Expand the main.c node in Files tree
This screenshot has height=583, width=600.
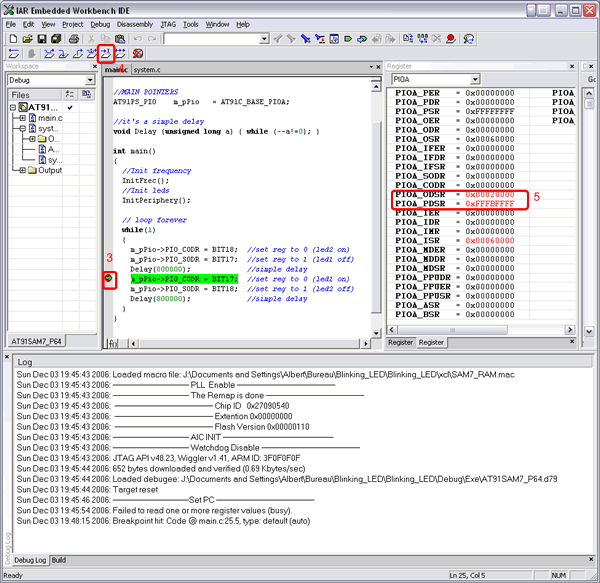point(23,118)
